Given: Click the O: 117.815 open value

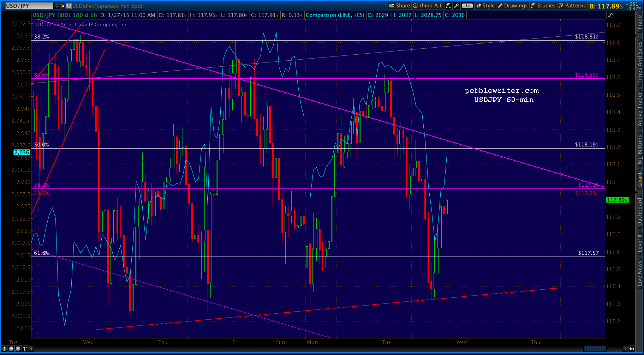Looking at the screenshot, I should point(172,15).
